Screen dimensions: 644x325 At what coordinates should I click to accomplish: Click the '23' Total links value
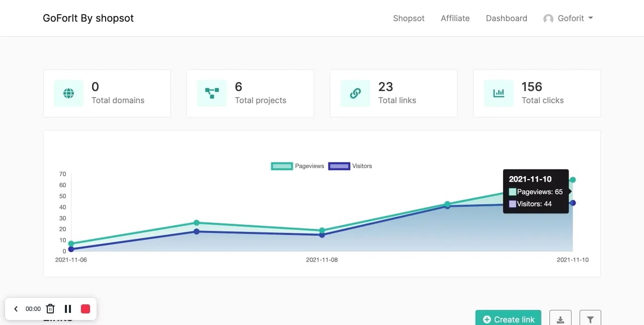[385, 87]
